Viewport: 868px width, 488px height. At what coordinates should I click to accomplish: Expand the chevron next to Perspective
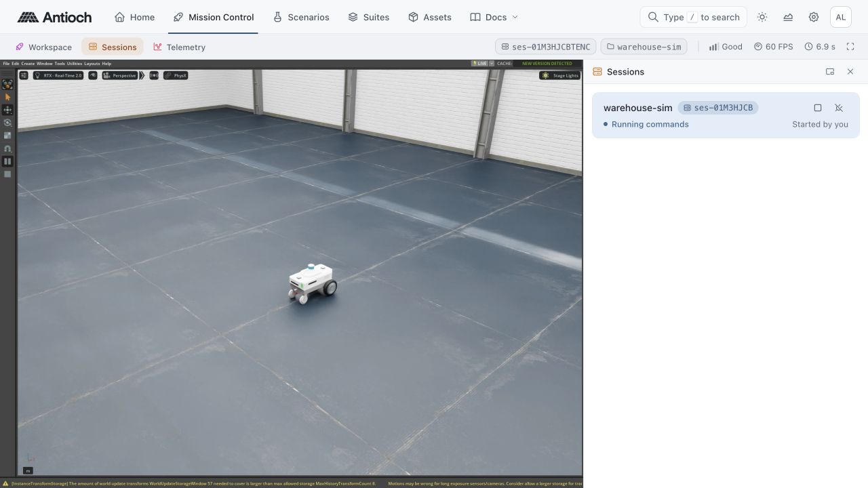(x=142, y=75)
